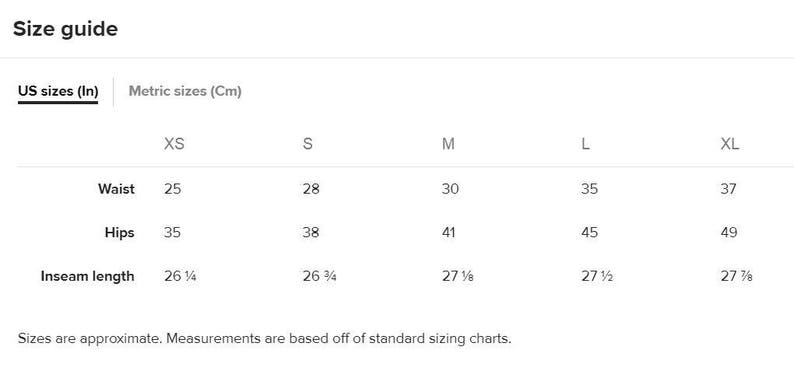Click the S size column header
This screenshot has width=794, height=371.
pyautogui.click(x=307, y=144)
